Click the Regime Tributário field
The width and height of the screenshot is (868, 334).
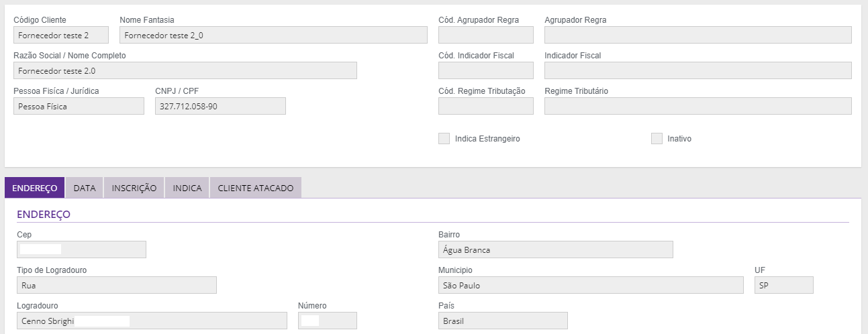(697, 106)
